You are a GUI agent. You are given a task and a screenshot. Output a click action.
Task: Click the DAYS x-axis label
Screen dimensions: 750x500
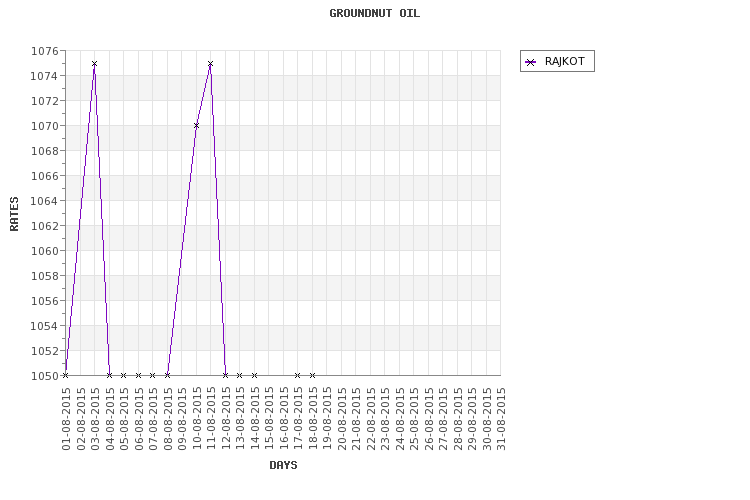tap(283, 465)
